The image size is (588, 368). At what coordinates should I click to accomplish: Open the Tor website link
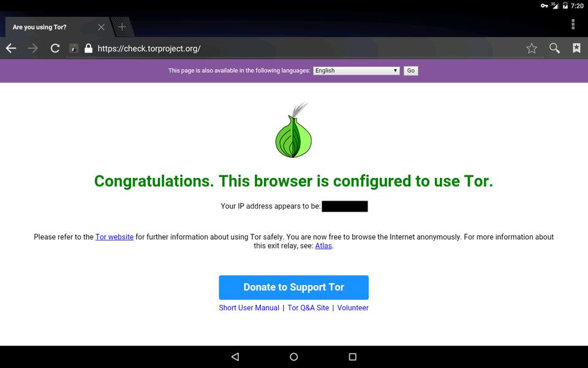(x=115, y=237)
